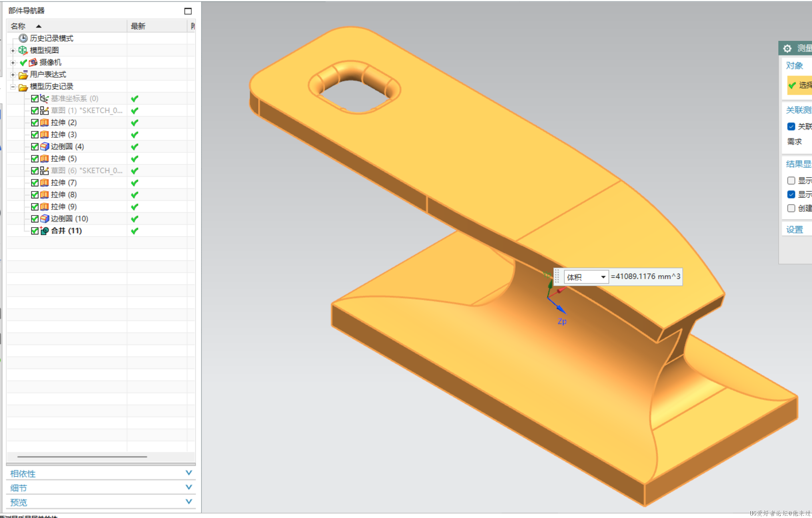Select the 边倒圆 (10) feature row
The image size is (812, 518).
coord(101,219)
